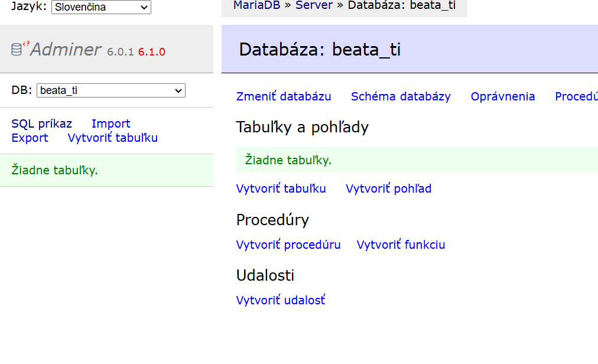
Task: Open the Jazyk language dropdown
Action: click(101, 7)
